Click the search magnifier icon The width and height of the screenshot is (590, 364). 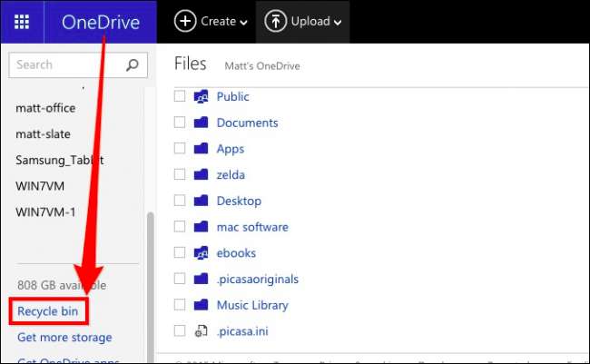coord(132,65)
